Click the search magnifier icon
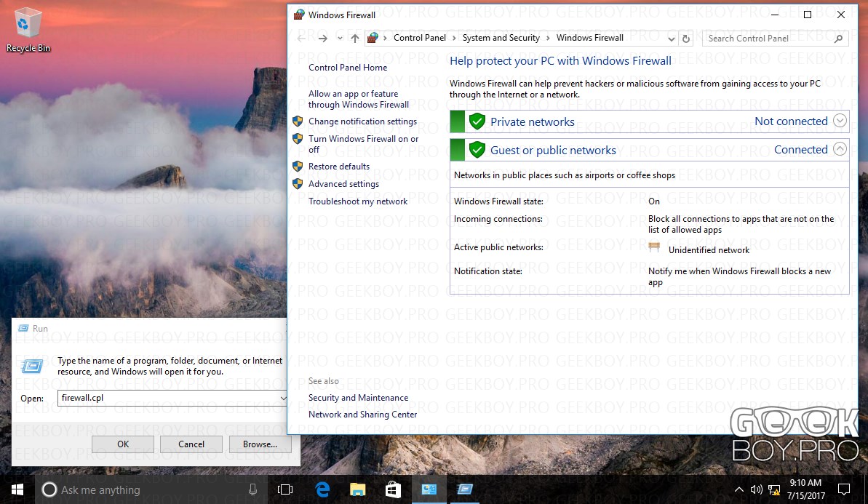This screenshot has width=868, height=504. point(838,38)
